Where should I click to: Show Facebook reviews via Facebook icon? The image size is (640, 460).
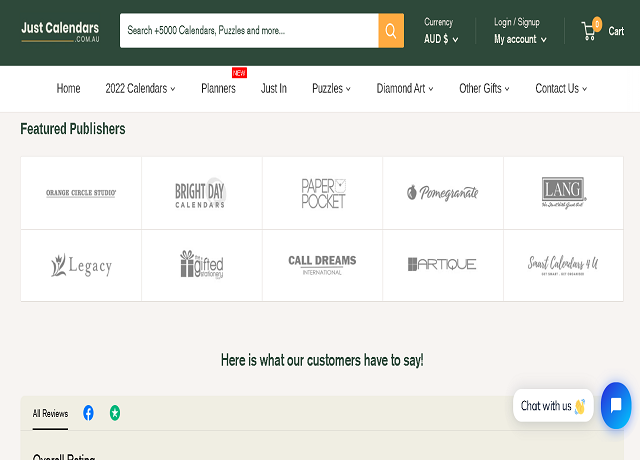click(x=88, y=413)
